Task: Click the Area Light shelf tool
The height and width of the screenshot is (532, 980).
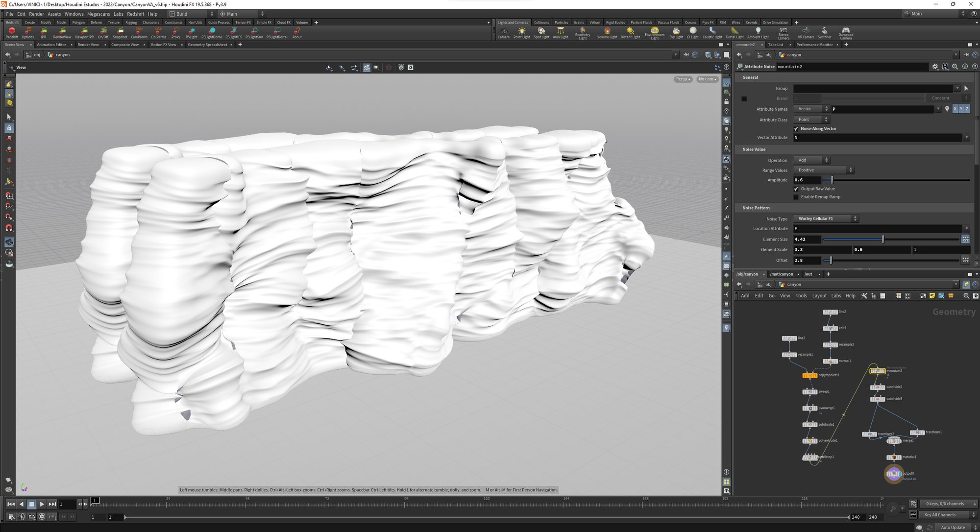Action: (x=561, y=32)
